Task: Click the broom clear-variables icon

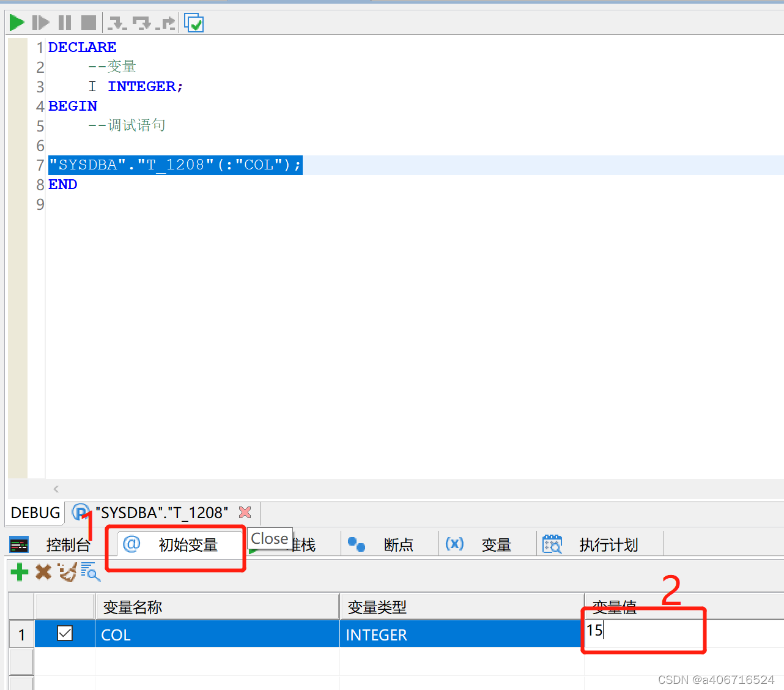Action: tap(67, 572)
